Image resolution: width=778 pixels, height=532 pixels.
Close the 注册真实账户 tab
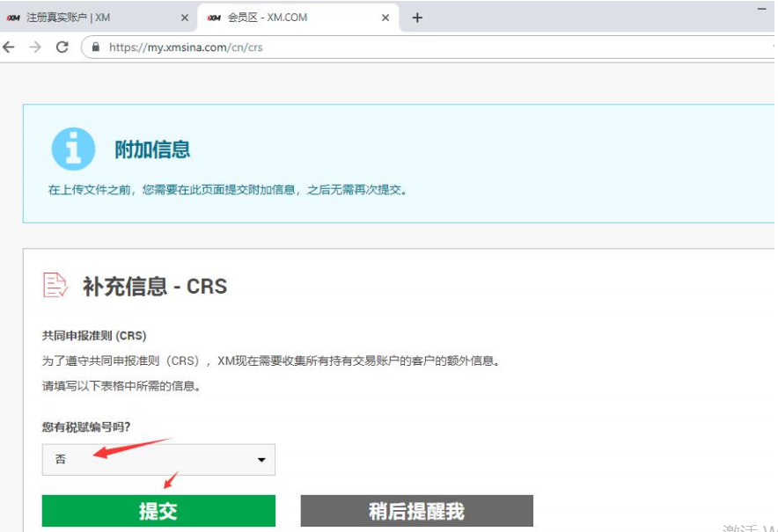(x=184, y=18)
